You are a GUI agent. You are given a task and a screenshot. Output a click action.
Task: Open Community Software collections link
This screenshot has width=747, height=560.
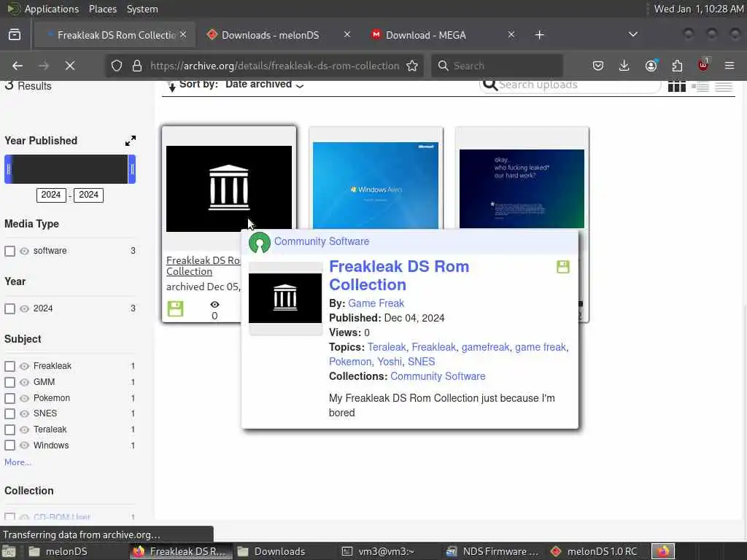click(438, 376)
